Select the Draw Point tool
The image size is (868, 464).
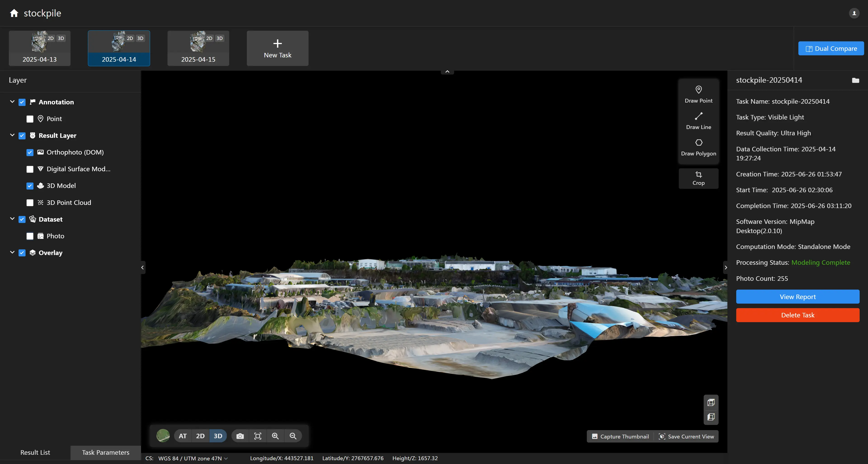tap(698, 94)
